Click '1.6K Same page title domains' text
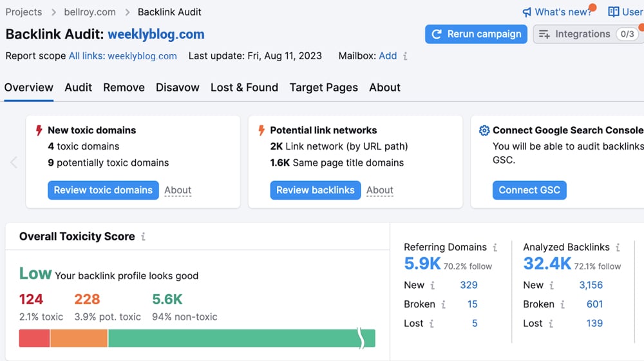Image resolution: width=644 pixels, height=361 pixels. (337, 163)
